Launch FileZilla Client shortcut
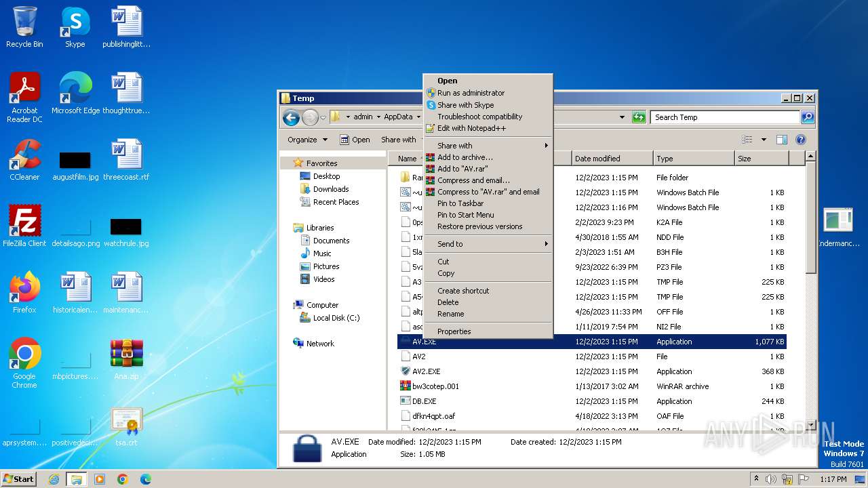 (24, 226)
